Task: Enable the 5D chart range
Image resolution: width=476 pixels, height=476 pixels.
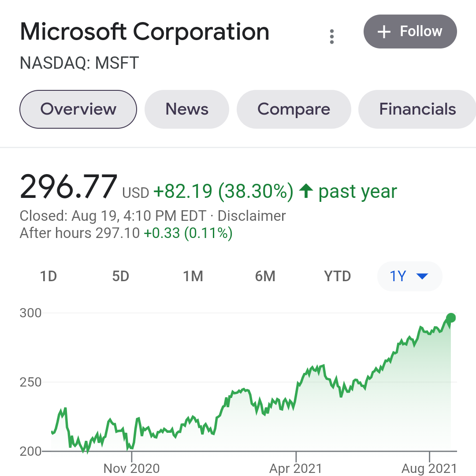Action: tap(120, 276)
